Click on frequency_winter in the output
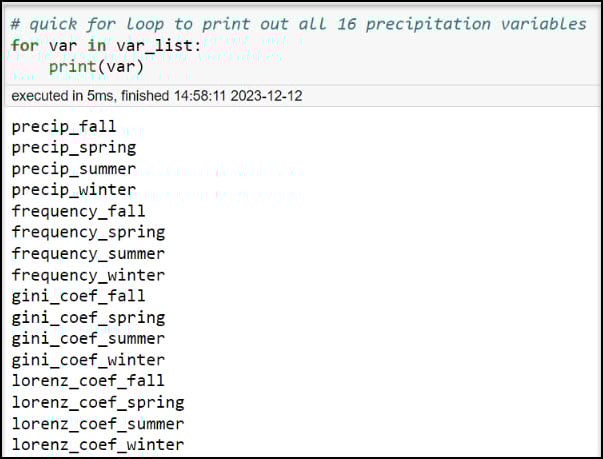The width and height of the screenshot is (603, 459). coord(89,275)
